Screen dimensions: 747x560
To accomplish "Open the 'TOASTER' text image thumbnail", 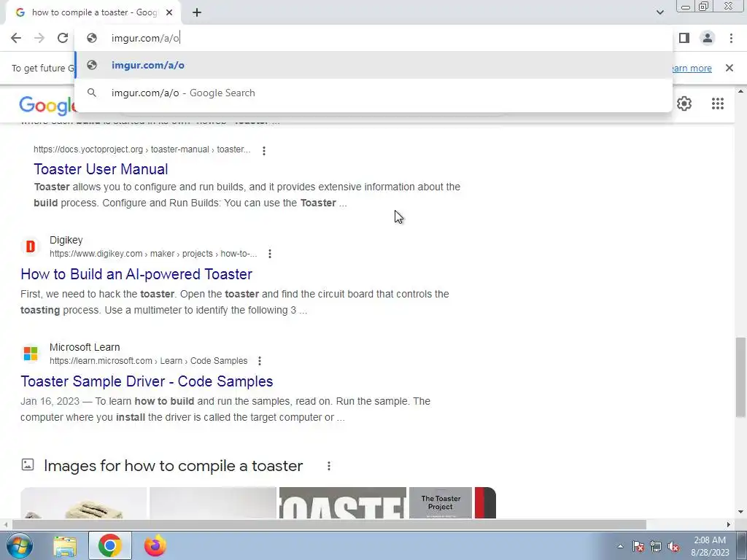I will click(343, 502).
